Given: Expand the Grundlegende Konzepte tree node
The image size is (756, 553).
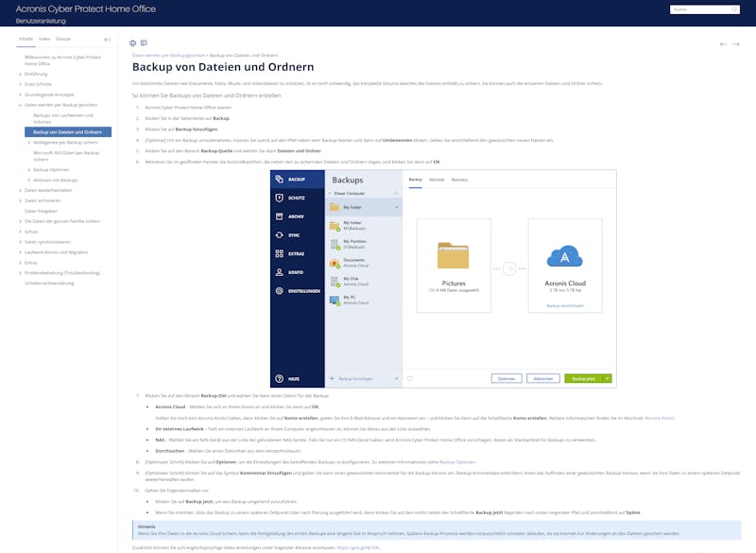Looking at the screenshot, I should 20,95.
